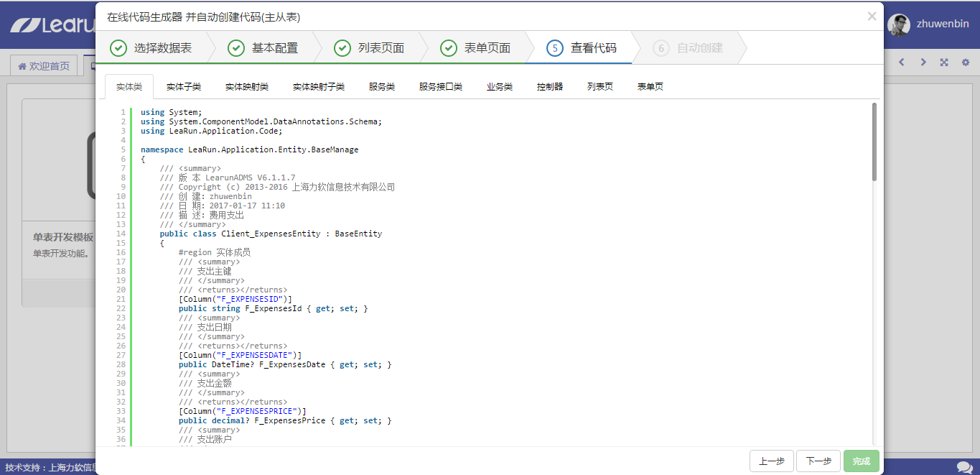Click code line "using System;"
Screen dimensions: 980x475
pyautogui.click(x=172, y=112)
